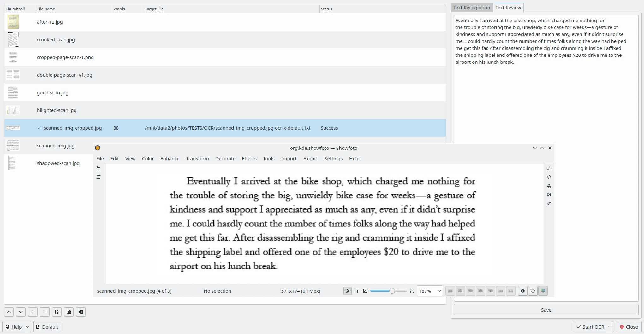This screenshot has height=334, width=644.
Task: Toggle the filled info over-exposure indicator
Action: pos(523,291)
